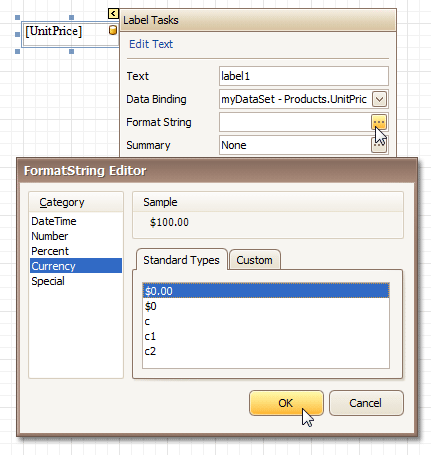Choose the c1 format option
Screen dimensions: 431x455
266,336
